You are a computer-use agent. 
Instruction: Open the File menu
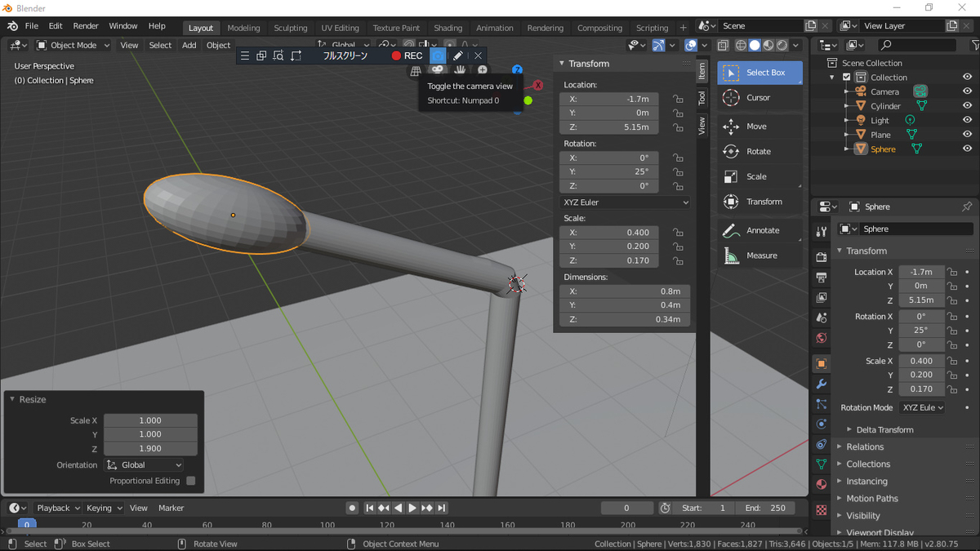tap(32, 26)
